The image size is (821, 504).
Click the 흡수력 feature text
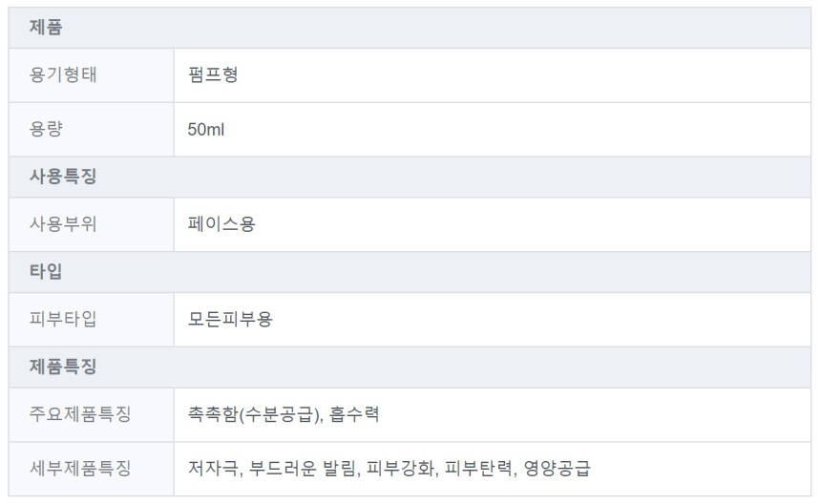355,414
